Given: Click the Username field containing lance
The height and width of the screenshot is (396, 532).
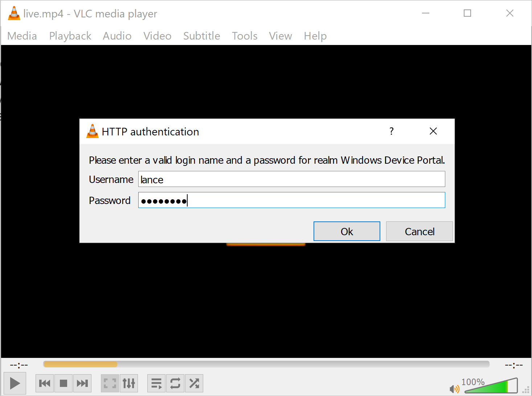Looking at the screenshot, I should pyautogui.click(x=292, y=179).
